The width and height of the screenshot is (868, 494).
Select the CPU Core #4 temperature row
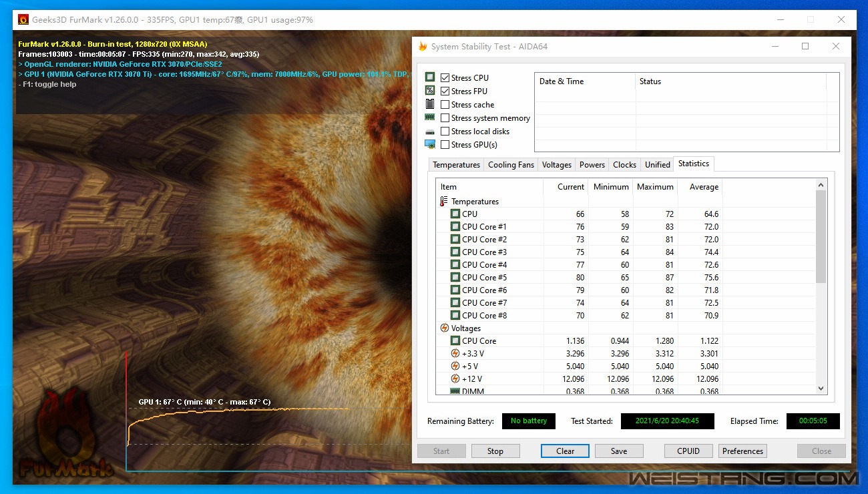(x=626, y=264)
